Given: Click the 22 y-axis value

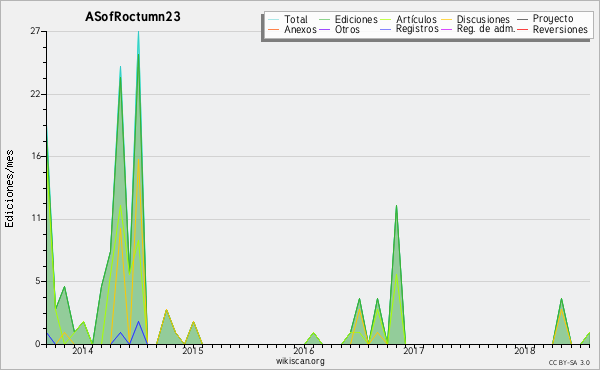Looking at the screenshot, I should click(35, 94).
